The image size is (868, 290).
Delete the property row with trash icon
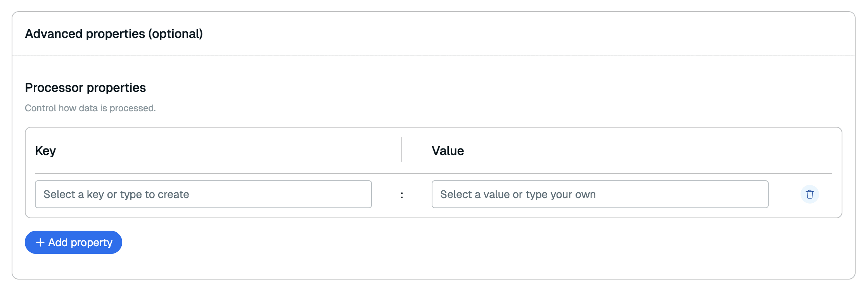809,194
